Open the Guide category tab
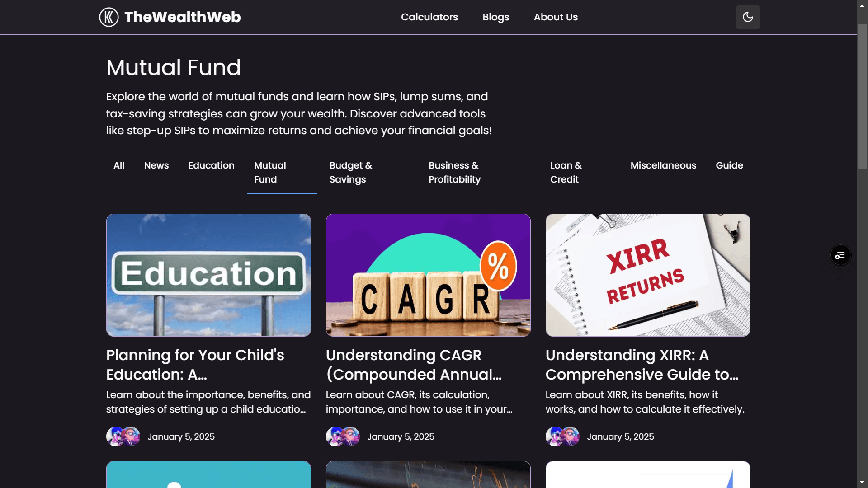This screenshot has width=868, height=488. tap(729, 165)
